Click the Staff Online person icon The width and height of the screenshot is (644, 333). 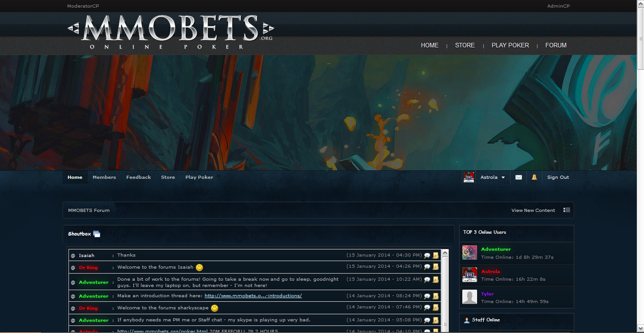[x=467, y=320]
